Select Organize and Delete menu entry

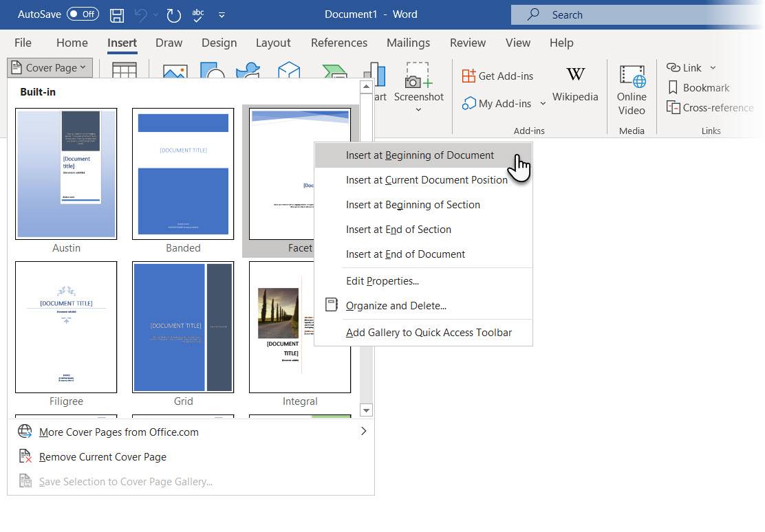tap(396, 306)
